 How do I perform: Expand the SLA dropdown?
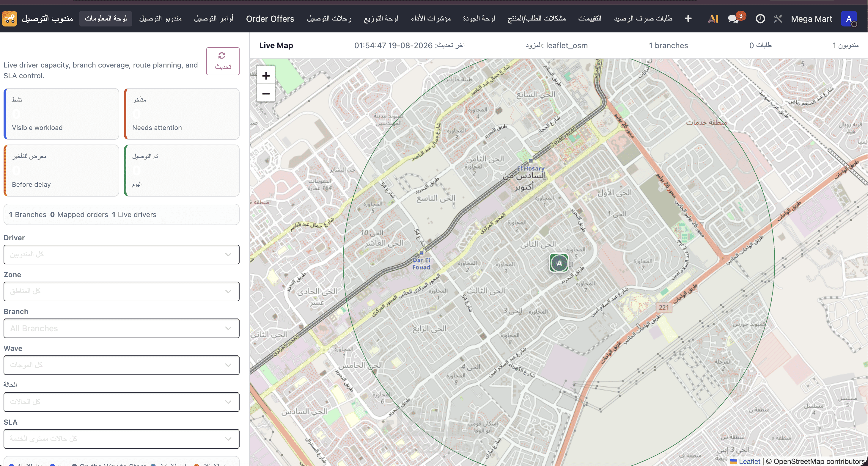click(x=121, y=439)
